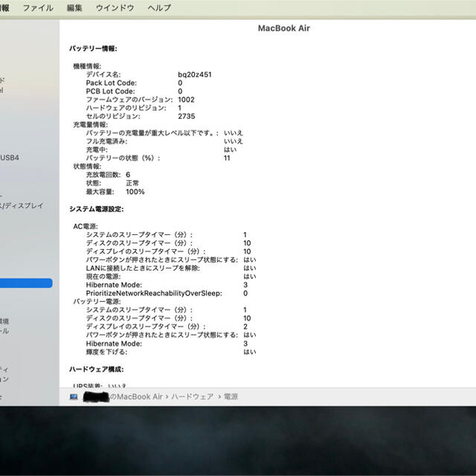This screenshot has height=476, width=476.
Task: Click the バッテリー情報 heading
Action: pyautogui.click(x=93, y=48)
